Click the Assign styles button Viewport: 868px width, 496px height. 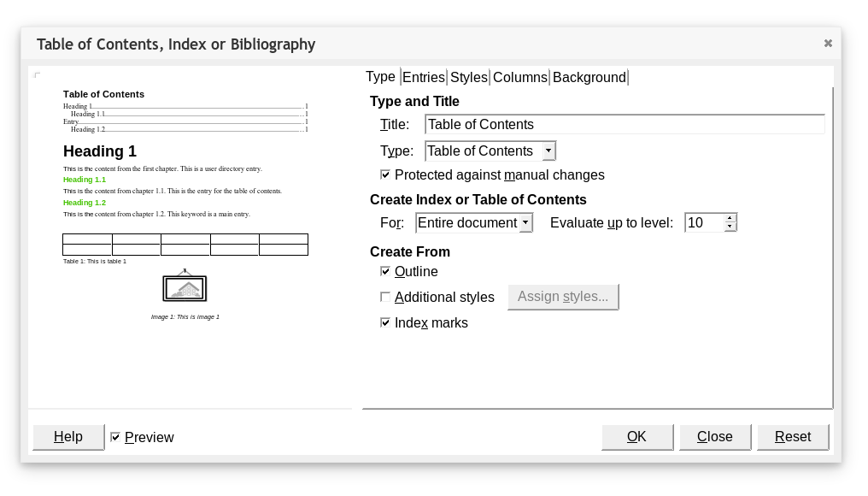point(563,297)
